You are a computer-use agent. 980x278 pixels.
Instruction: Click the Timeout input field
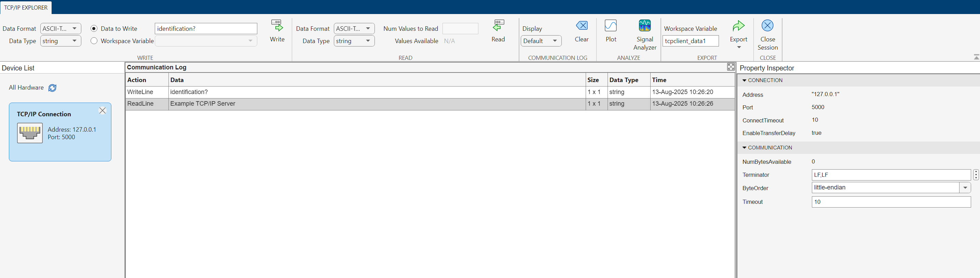tap(890, 202)
